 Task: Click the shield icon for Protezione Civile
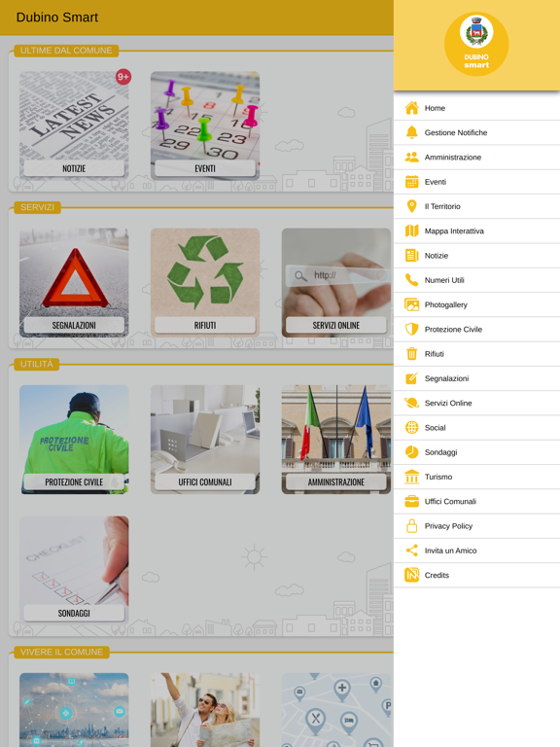pyautogui.click(x=411, y=329)
